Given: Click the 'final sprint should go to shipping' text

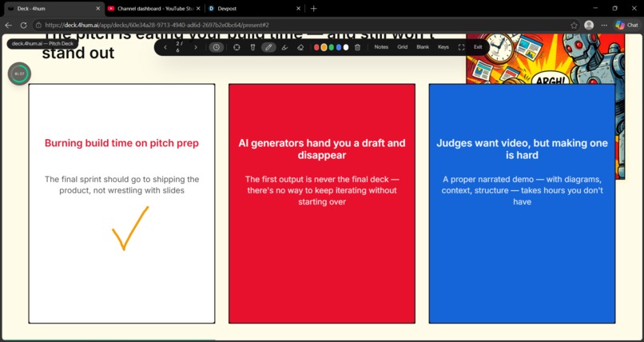Looking at the screenshot, I should [x=121, y=185].
